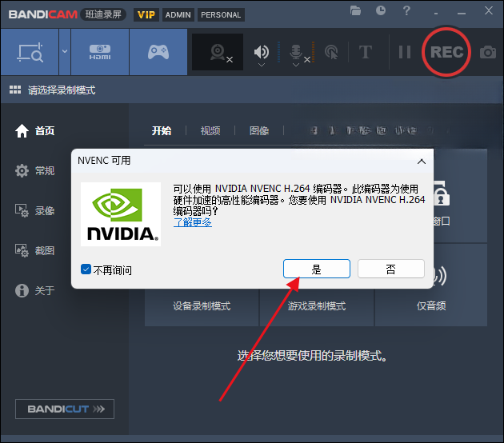Open the 了解更多 link
This screenshot has height=443, width=504.
[x=193, y=222]
